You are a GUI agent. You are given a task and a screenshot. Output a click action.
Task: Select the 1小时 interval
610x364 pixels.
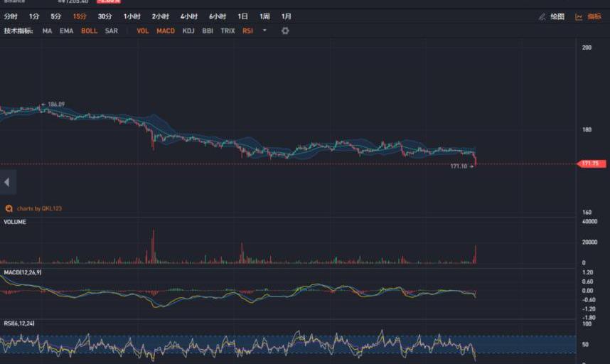click(132, 16)
